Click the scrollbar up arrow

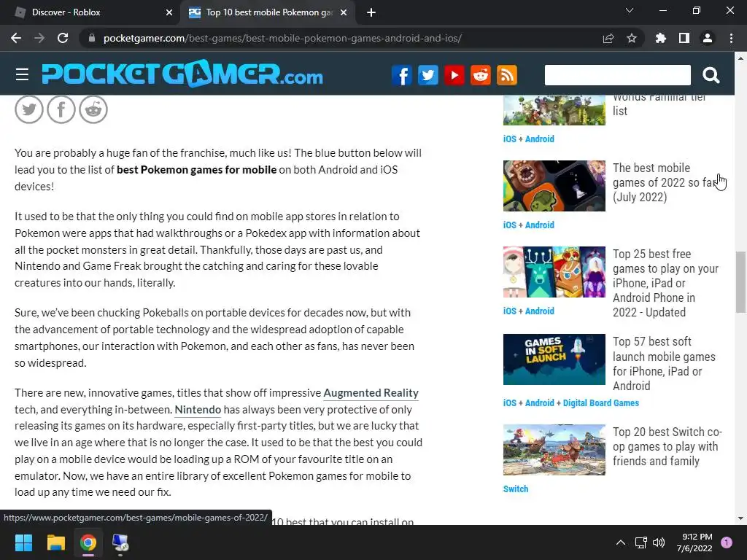pyautogui.click(x=740, y=58)
